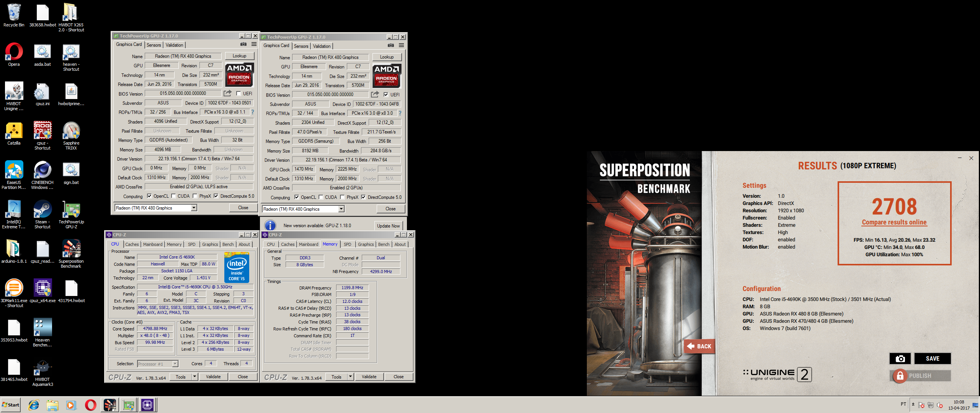Launch Superposition Benchmark desktop icon
Viewport: 980px width, 413px height.
click(x=71, y=254)
